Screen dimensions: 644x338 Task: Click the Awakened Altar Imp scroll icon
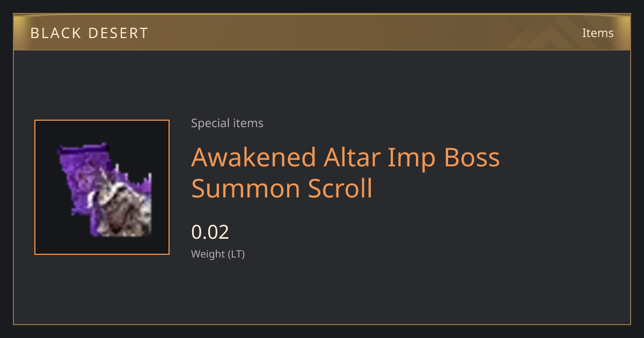[x=105, y=189]
